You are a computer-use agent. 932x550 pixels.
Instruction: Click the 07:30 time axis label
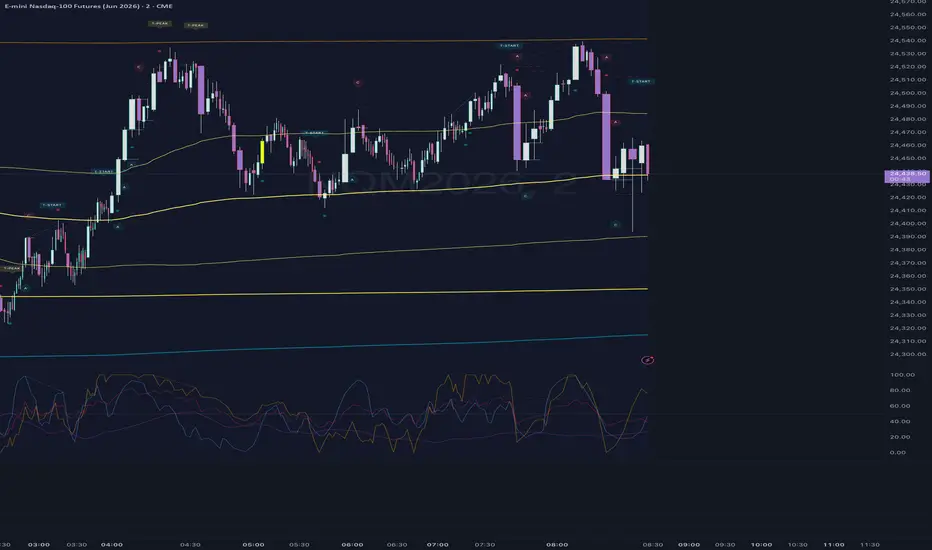[x=485, y=544]
